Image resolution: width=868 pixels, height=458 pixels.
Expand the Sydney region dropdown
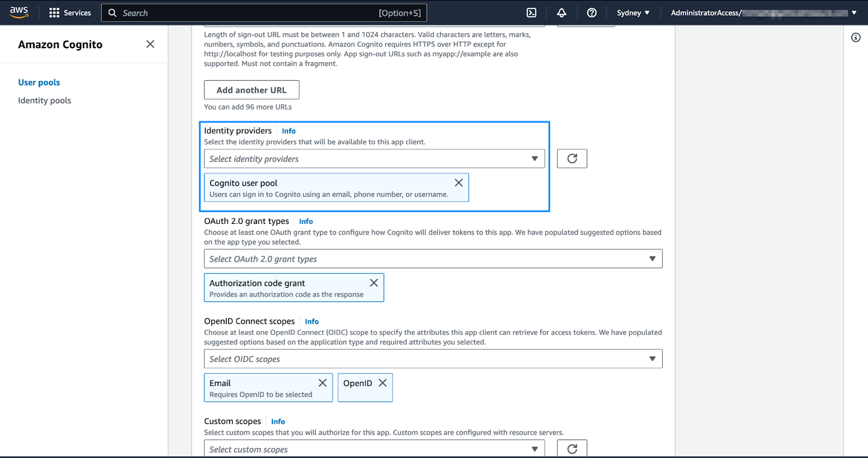pyautogui.click(x=633, y=12)
